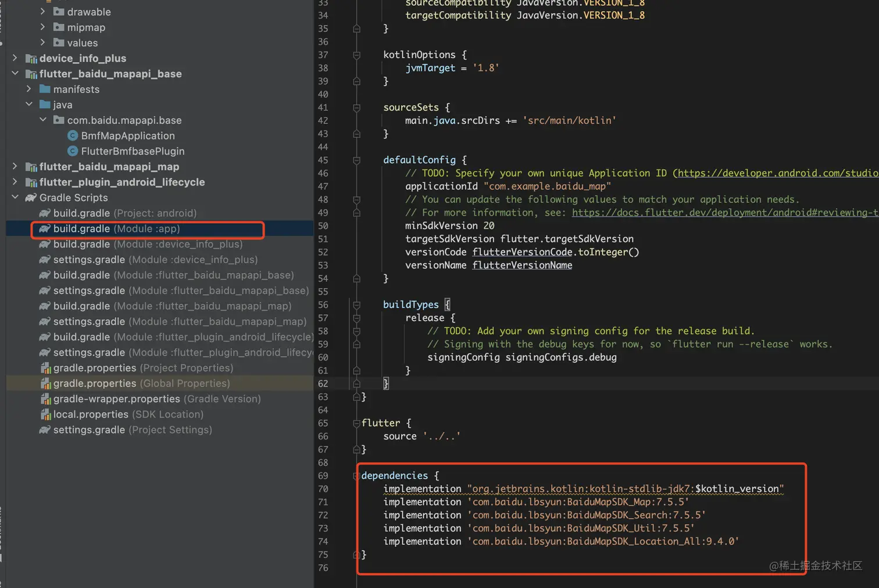Expand the flutter_baidu_mapapi_map module
This screenshot has width=879, height=588.
point(15,166)
